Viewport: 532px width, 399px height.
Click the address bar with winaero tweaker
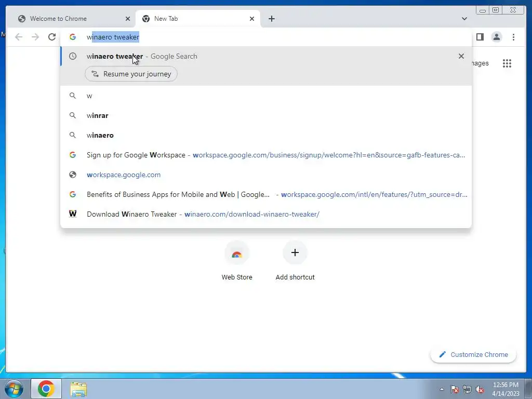265,37
